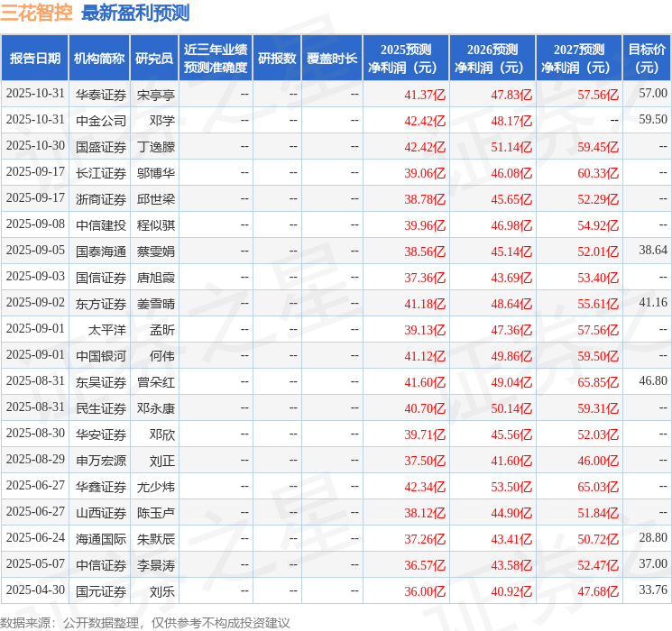Click the 国泰海通 institution name

click(x=100, y=251)
